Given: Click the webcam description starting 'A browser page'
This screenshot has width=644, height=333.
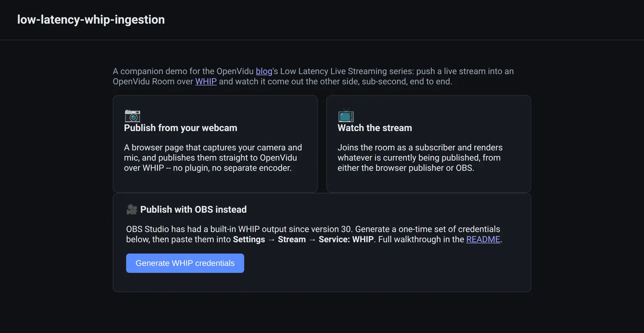Looking at the screenshot, I should (x=213, y=158).
